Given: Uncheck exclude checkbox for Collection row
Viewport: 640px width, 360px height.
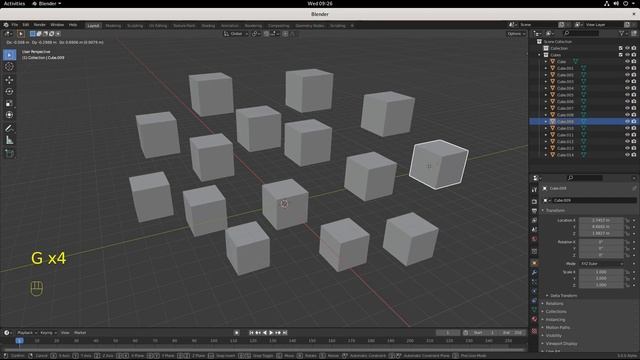Looking at the screenshot, I should pos(621,48).
